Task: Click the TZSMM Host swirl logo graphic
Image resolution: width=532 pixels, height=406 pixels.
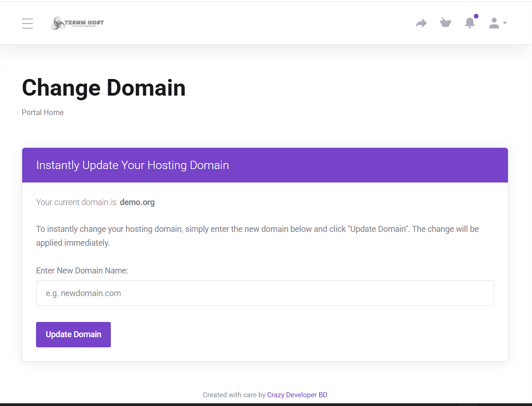Action: (x=58, y=23)
